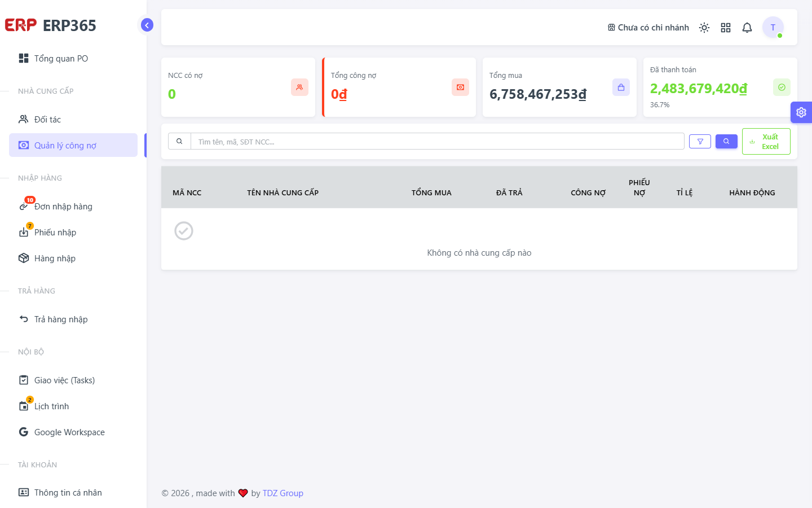Open Trả hàng nhập
The height and width of the screenshot is (508, 812).
pyautogui.click(x=73, y=319)
